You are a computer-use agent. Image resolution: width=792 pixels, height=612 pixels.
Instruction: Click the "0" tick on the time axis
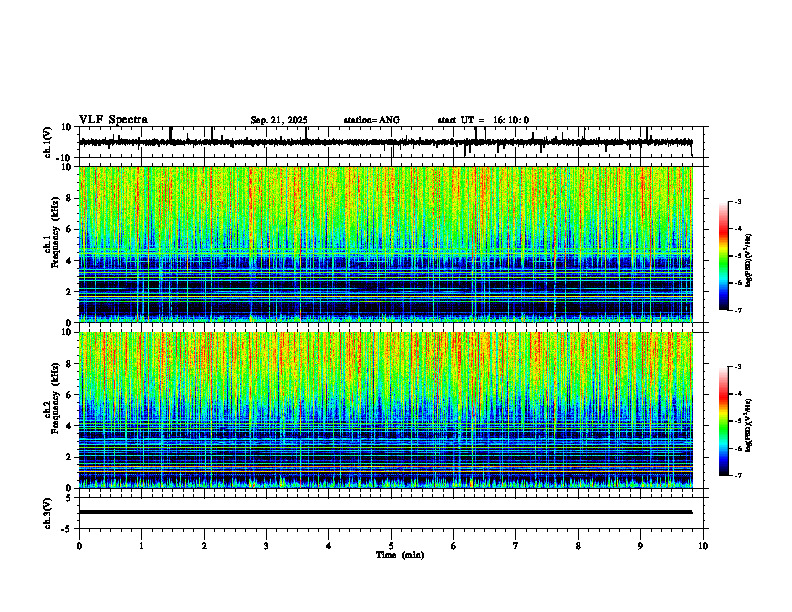tap(79, 546)
